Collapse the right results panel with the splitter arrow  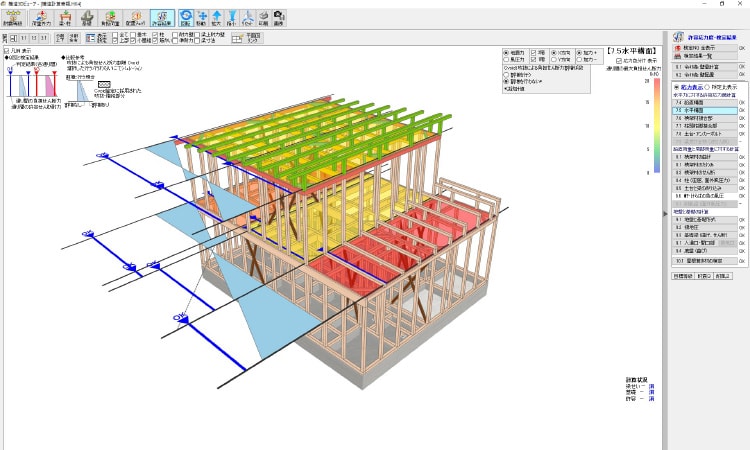664,213
